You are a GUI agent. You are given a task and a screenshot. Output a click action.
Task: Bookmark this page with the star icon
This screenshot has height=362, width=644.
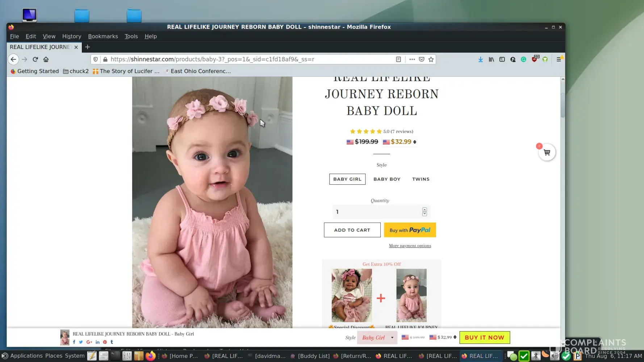point(431,59)
